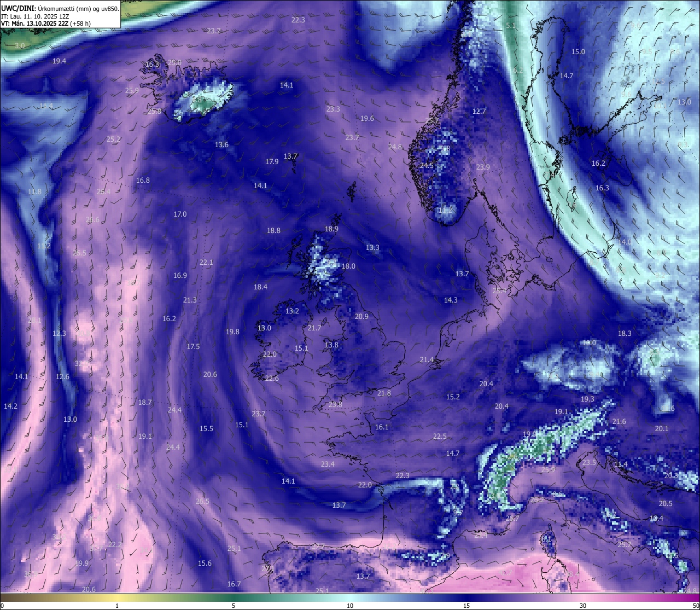
Task: Click the map value '12.6'
Action: 62,377
